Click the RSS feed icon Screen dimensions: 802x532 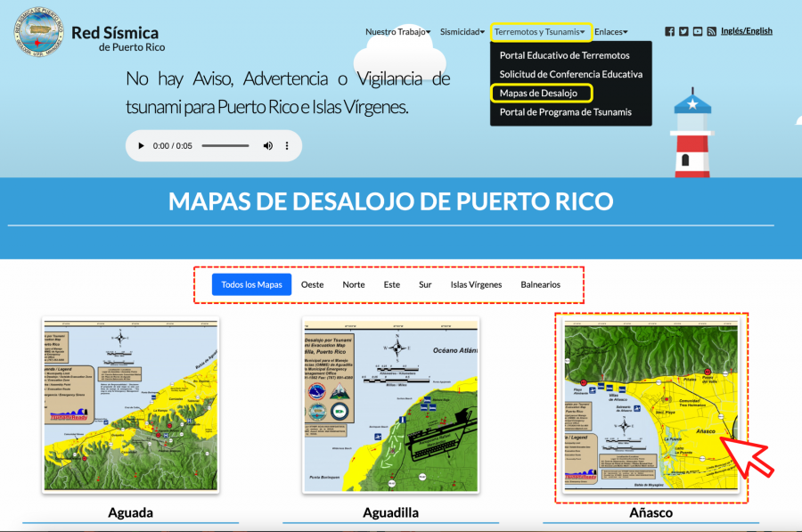[712, 31]
